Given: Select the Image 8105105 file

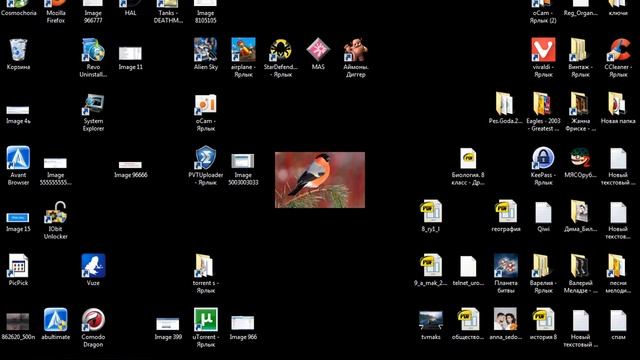Looking at the screenshot, I should (205, 3).
